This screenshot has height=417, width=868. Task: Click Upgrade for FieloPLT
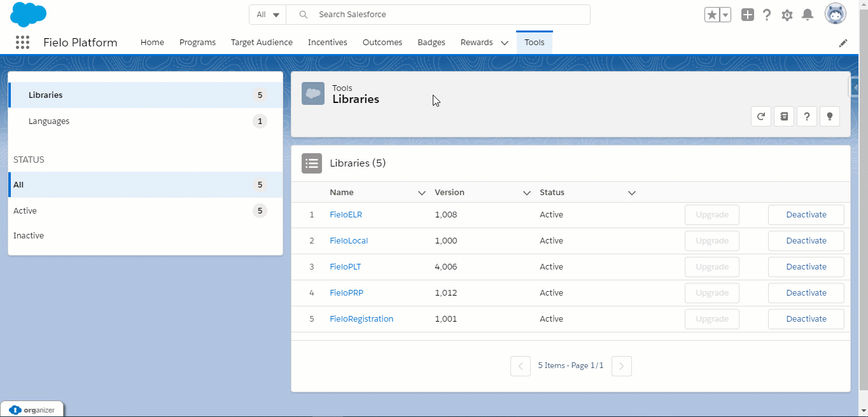[x=712, y=267]
